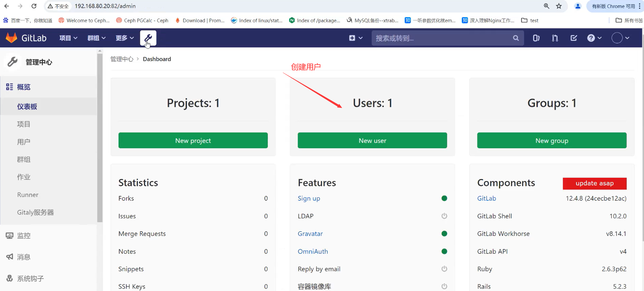This screenshot has height=291, width=644.
Task: Click the LDAP power status icon
Action: (x=444, y=216)
